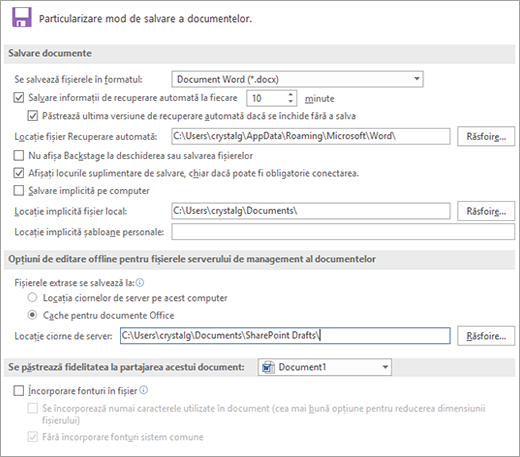Image resolution: width=520 pixels, height=457 pixels.
Task: Click the 'minute' label after the spinner
Action: coord(319,98)
